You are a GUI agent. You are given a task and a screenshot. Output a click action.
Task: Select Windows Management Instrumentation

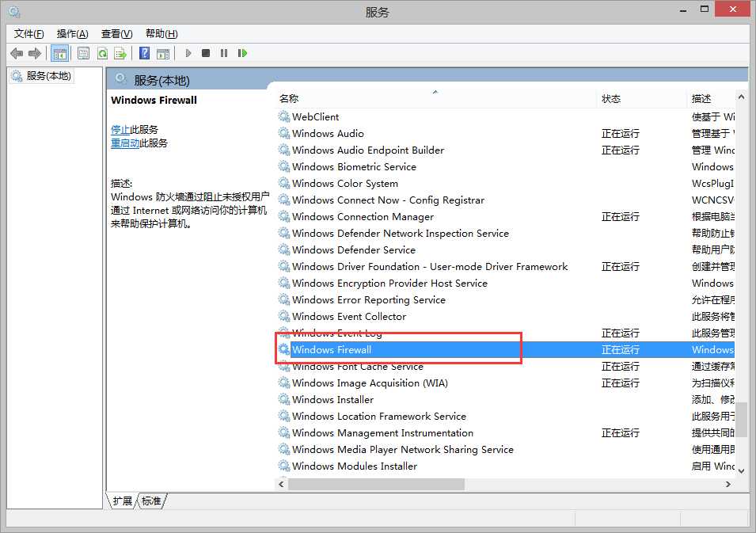[505, 433]
